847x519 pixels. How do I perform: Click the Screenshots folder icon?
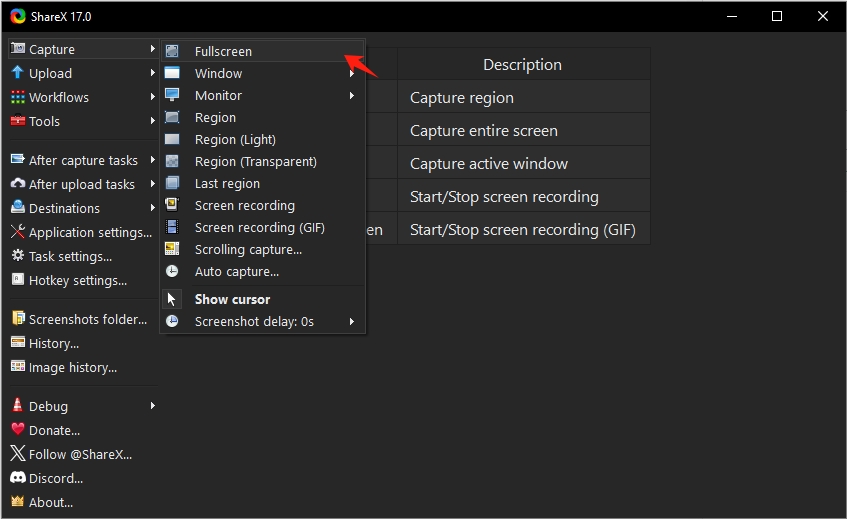pos(18,318)
